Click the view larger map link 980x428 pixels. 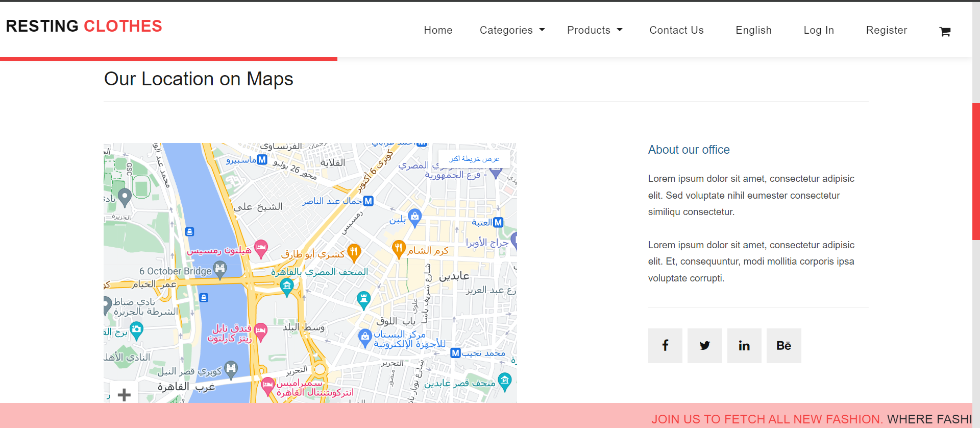tap(474, 159)
